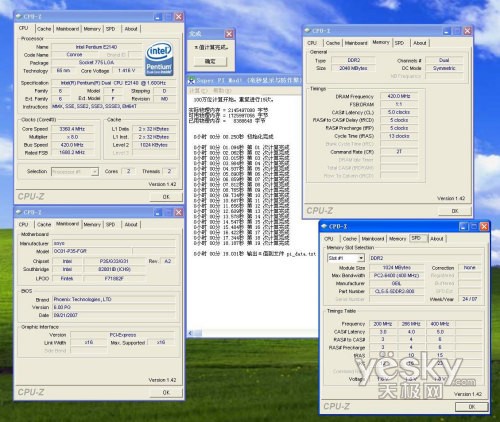Click the Super PI title bar icon

tap(191, 80)
